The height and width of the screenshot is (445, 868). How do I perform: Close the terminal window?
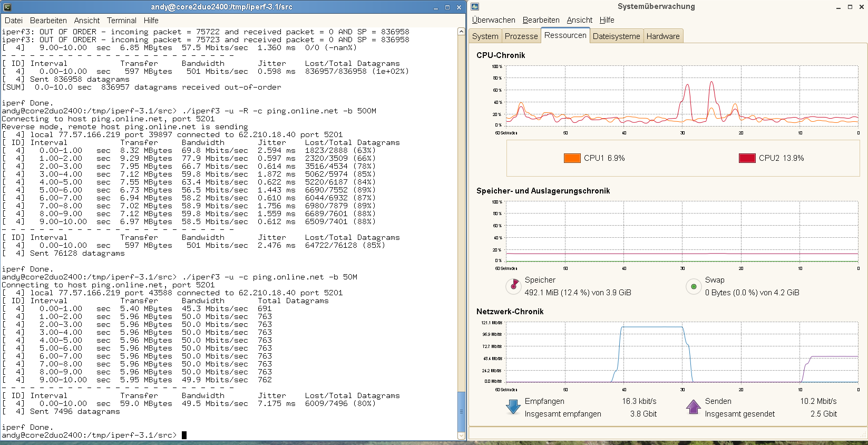[x=459, y=7]
